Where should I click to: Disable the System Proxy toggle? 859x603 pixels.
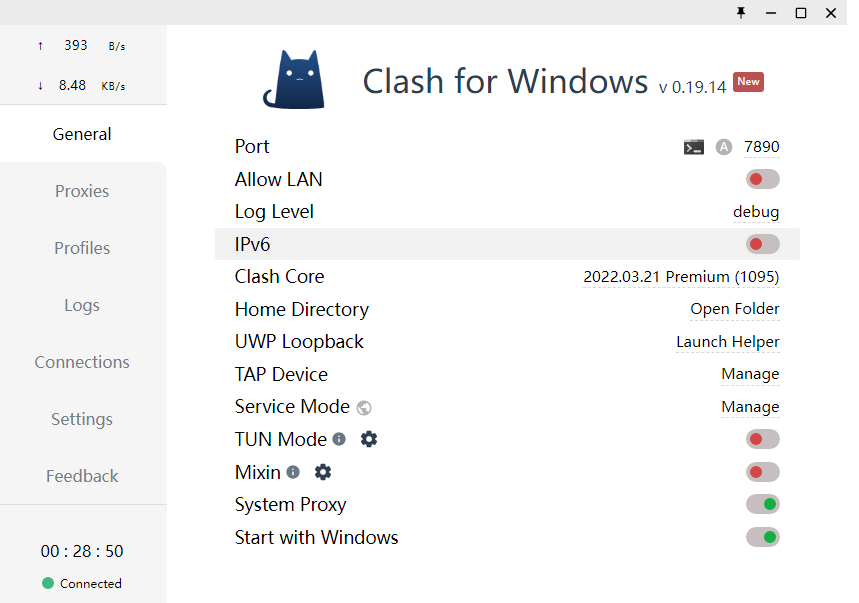762,504
